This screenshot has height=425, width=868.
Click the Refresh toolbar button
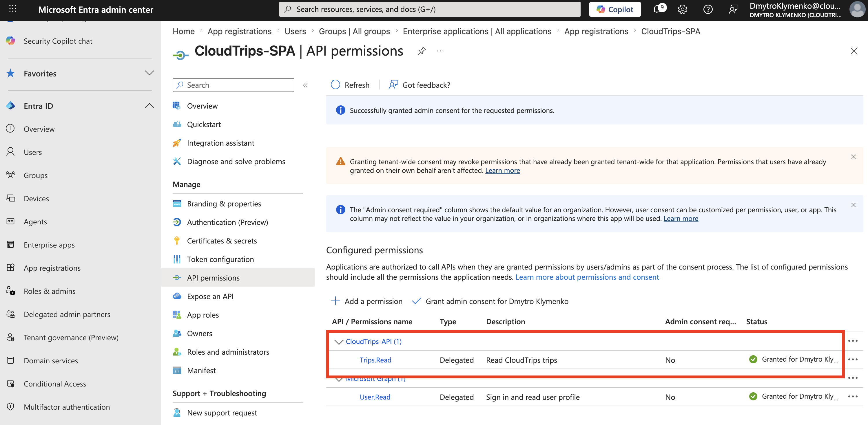350,85
